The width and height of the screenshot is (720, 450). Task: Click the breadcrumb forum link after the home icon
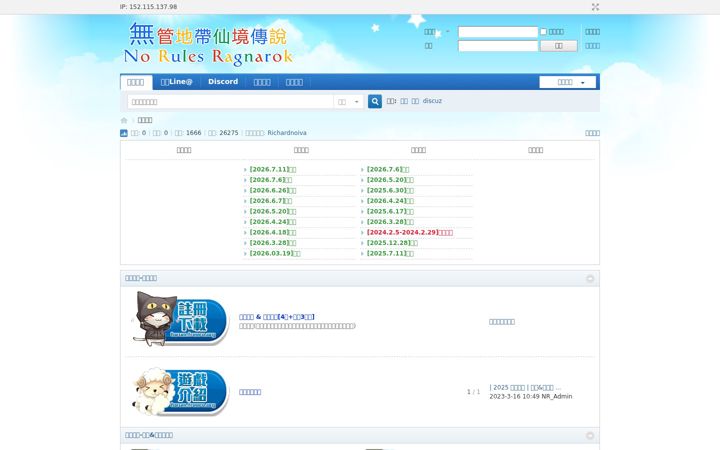145,120
